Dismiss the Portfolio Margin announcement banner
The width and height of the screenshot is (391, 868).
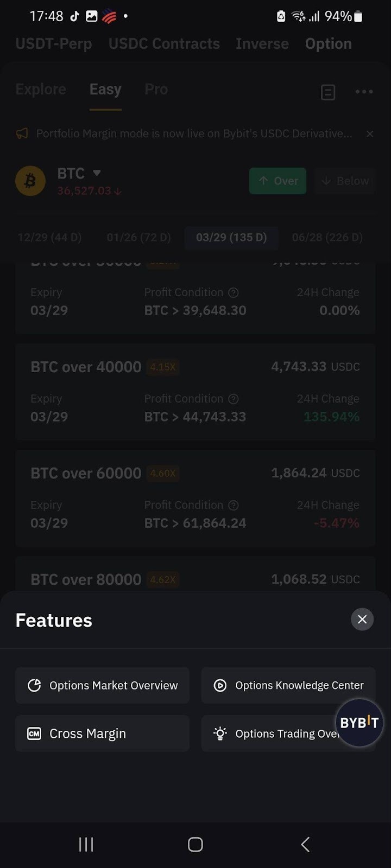click(370, 133)
